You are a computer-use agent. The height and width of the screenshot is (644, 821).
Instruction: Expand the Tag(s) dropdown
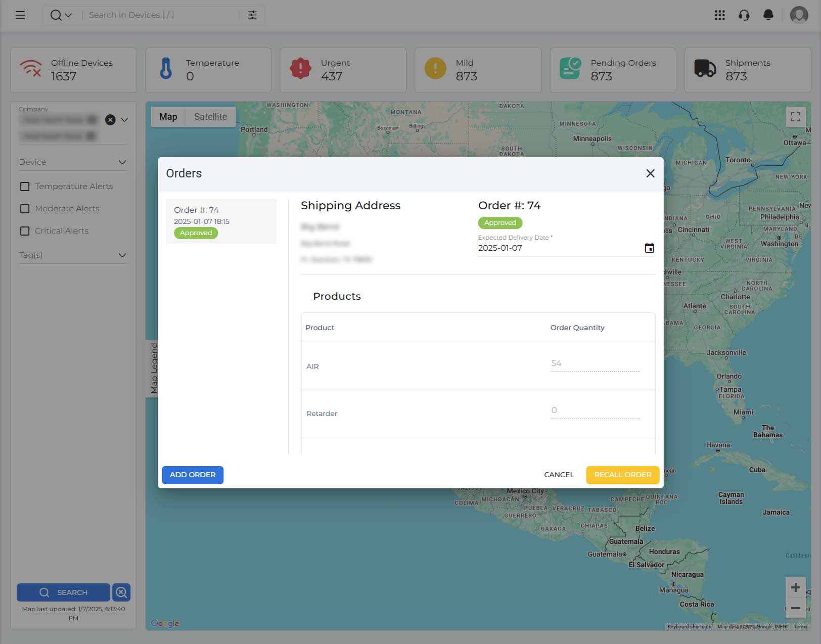pyautogui.click(x=73, y=255)
